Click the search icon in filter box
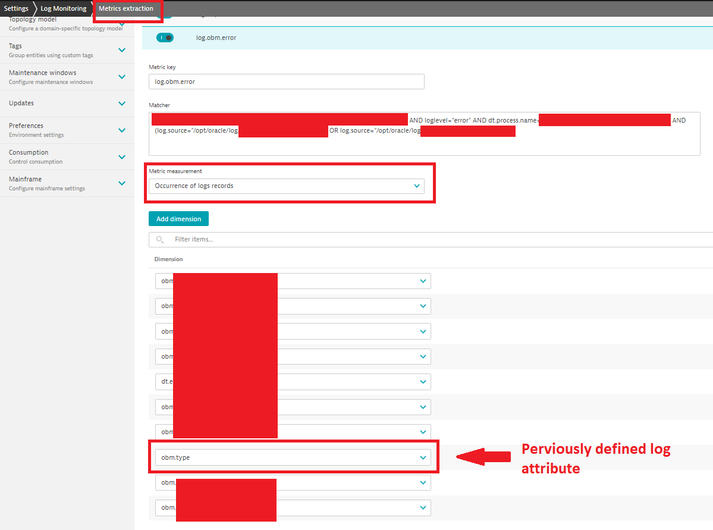 160,239
